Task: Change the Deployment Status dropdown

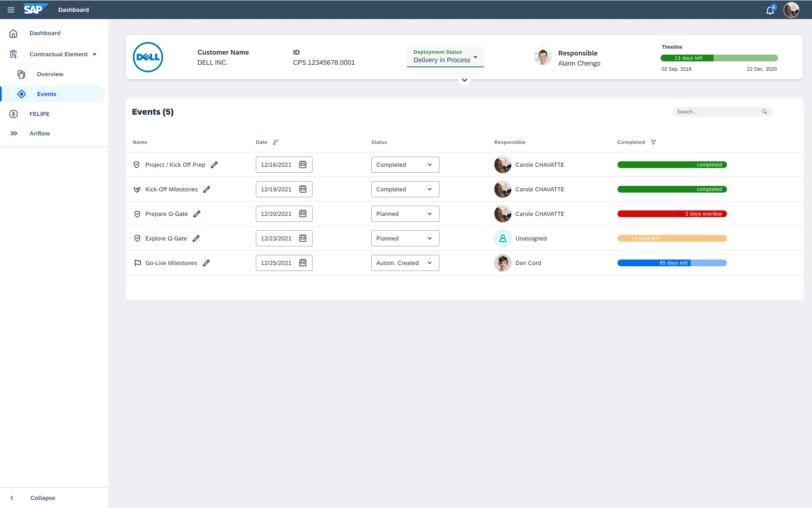Action: point(445,57)
